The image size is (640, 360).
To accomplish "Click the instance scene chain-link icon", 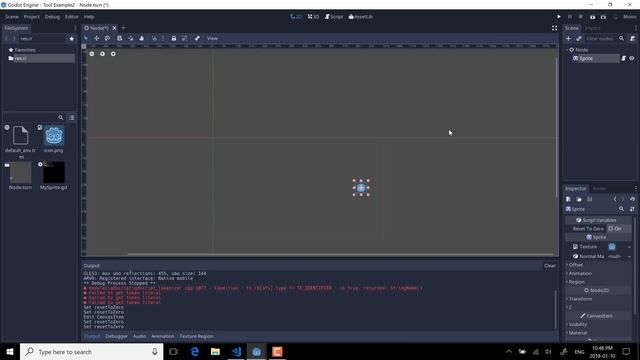I will [579, 38].
